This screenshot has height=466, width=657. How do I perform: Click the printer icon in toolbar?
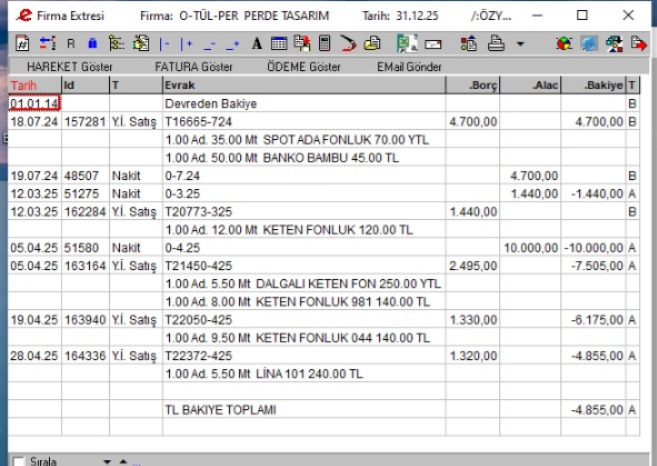(496, 44)
